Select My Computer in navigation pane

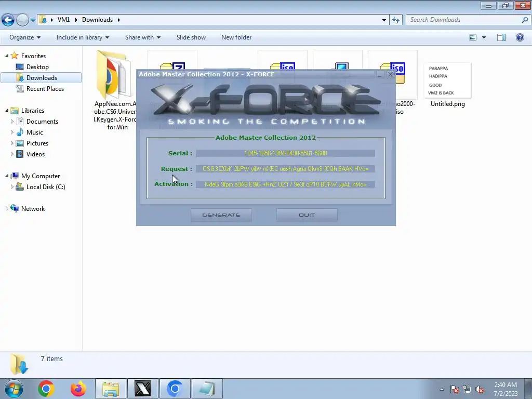(x=41, y=176)
